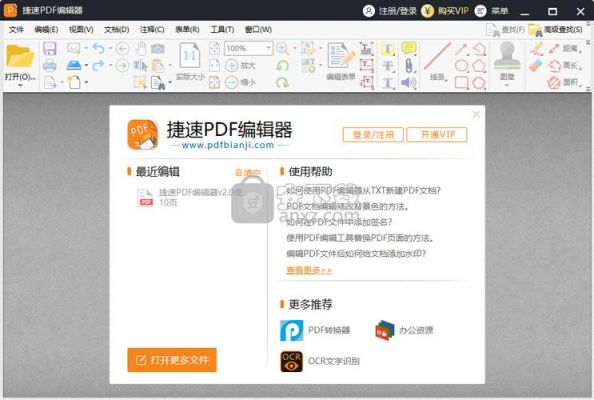Click 注册/登录 in the title bar

click(389, 11)
